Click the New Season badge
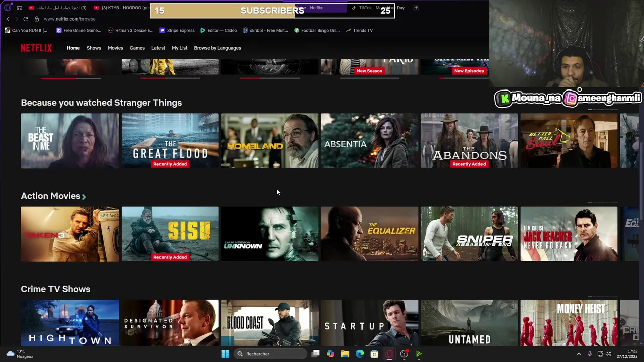Image resolution: width=644 pixels, height=362 pixels. click(369, 71)
